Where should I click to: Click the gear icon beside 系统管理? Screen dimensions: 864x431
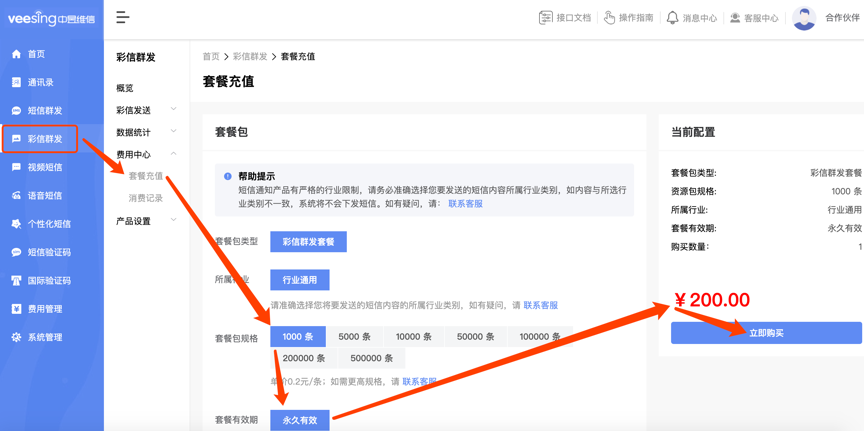17,337
